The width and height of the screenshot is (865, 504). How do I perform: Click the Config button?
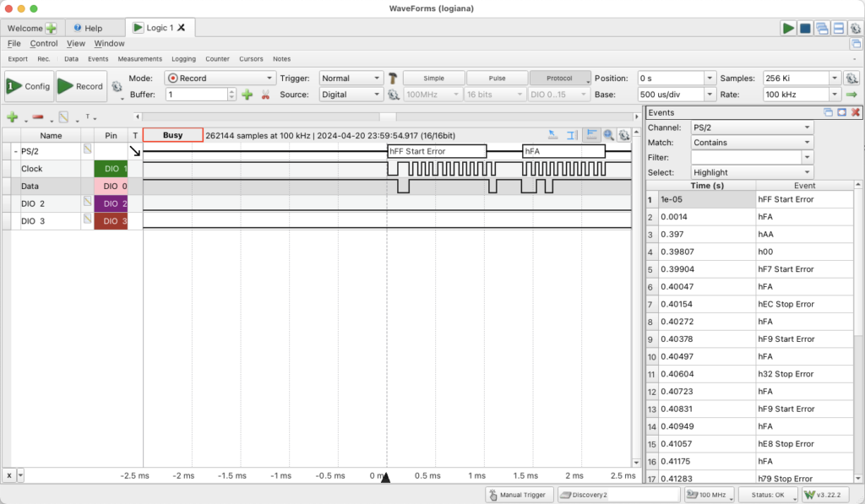(30, 87)
